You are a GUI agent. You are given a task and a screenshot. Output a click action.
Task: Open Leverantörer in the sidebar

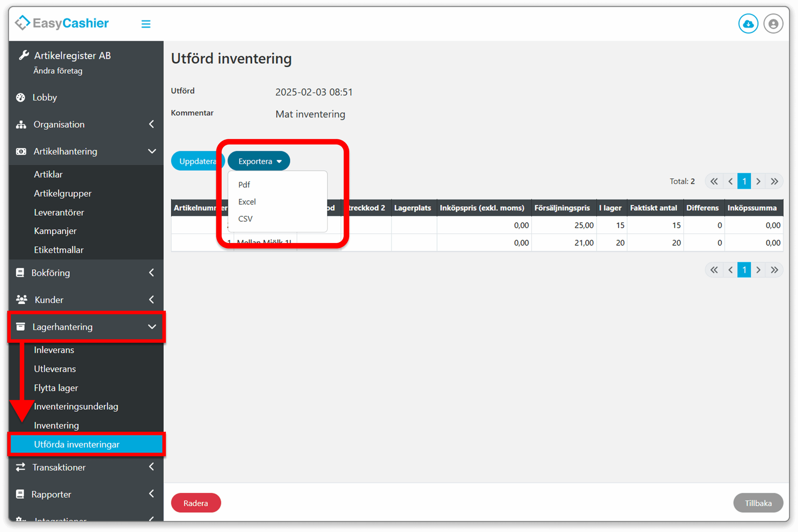point(59,212)
